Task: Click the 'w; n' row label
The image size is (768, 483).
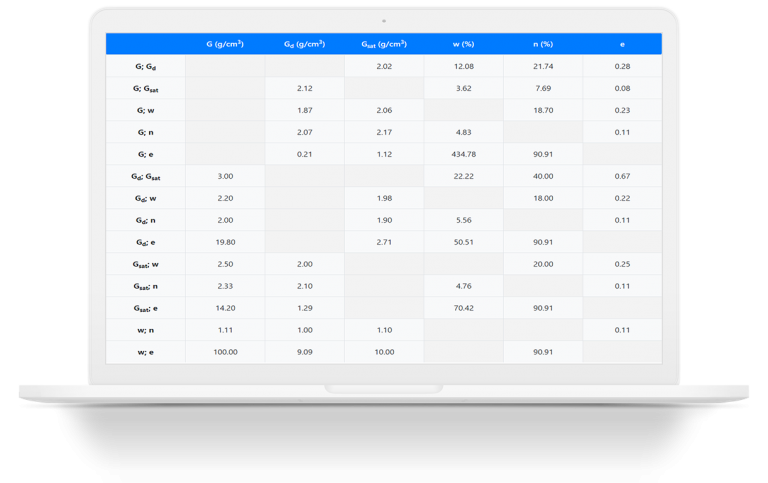Action: [145, 330]
